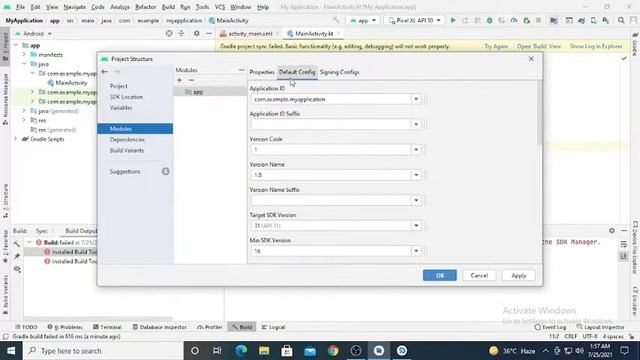
Task: Open File Explorer in the taskbar
Action: point(264,351)
